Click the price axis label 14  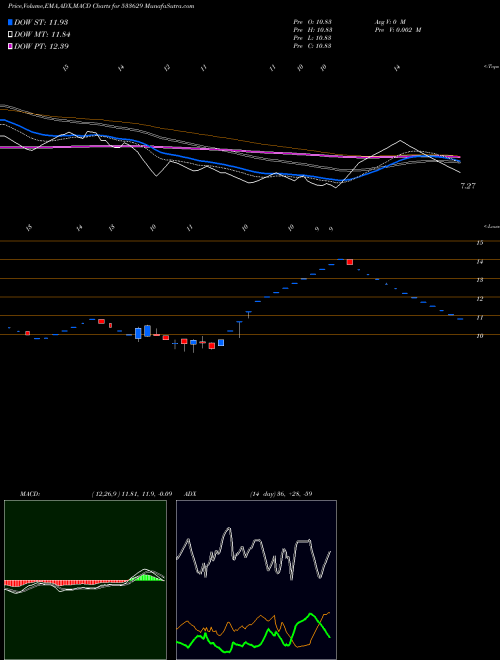[479, 262]
